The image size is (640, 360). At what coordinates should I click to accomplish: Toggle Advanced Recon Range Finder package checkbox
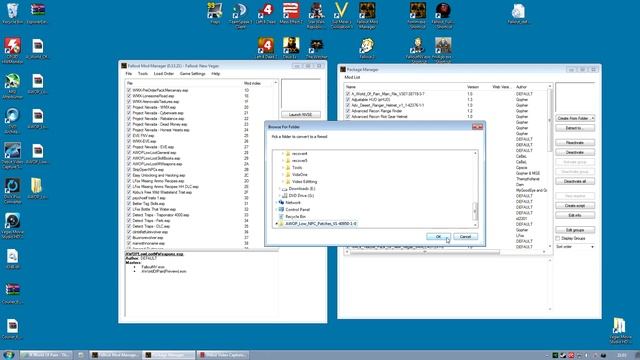tap(348, 111)
